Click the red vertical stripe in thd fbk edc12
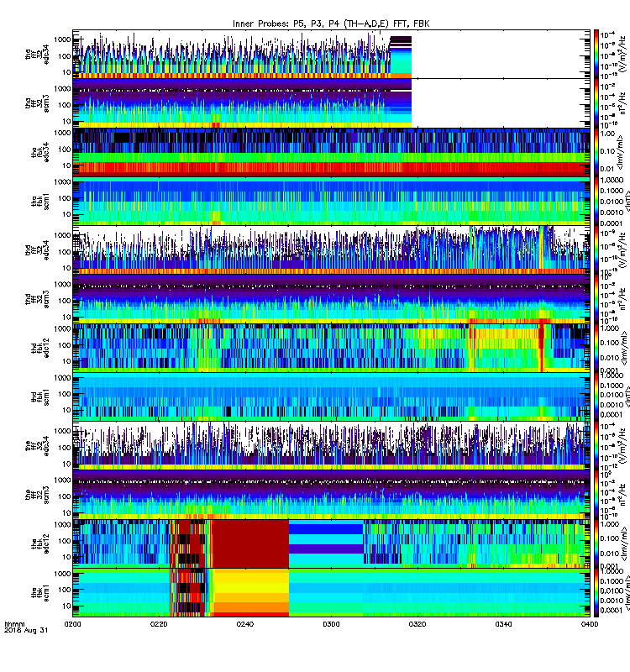This screenshot has height=672, width=630. 541,348
